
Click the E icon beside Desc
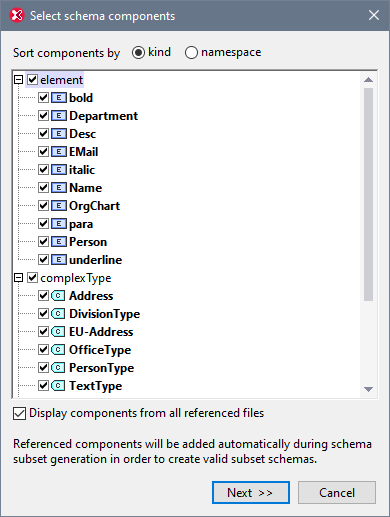pos(59,134)
